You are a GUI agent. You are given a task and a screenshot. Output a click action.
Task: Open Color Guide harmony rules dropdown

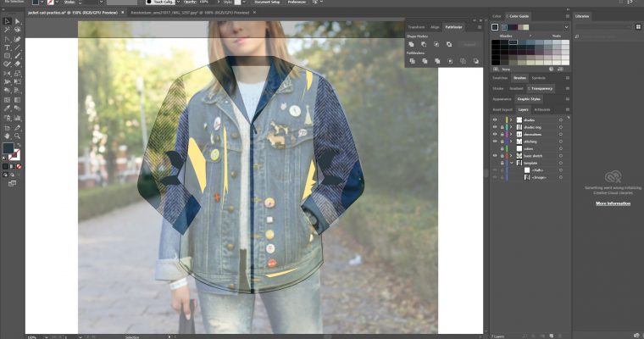[566, 27]
